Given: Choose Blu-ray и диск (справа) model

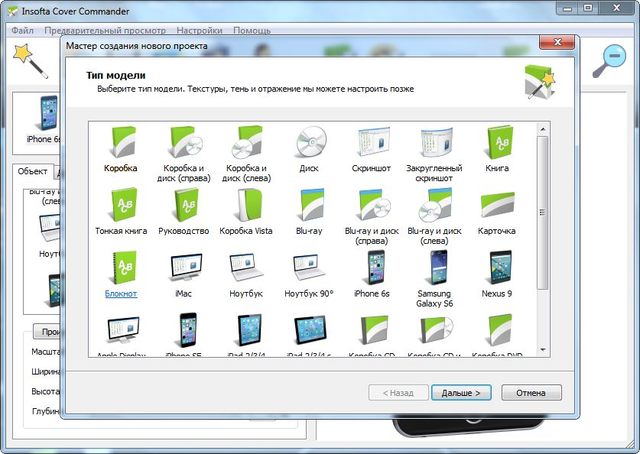Looking at the screenshot, I should click(x=374, y=205).
